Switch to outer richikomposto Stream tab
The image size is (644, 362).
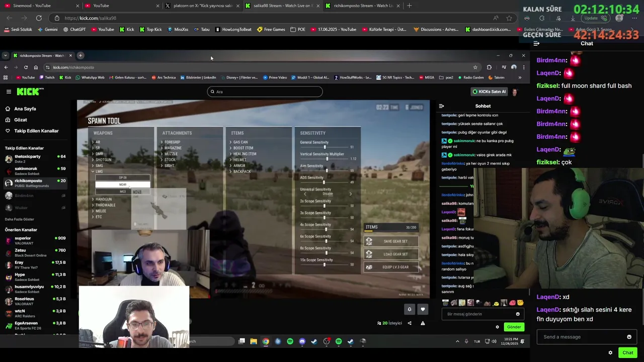363,6
